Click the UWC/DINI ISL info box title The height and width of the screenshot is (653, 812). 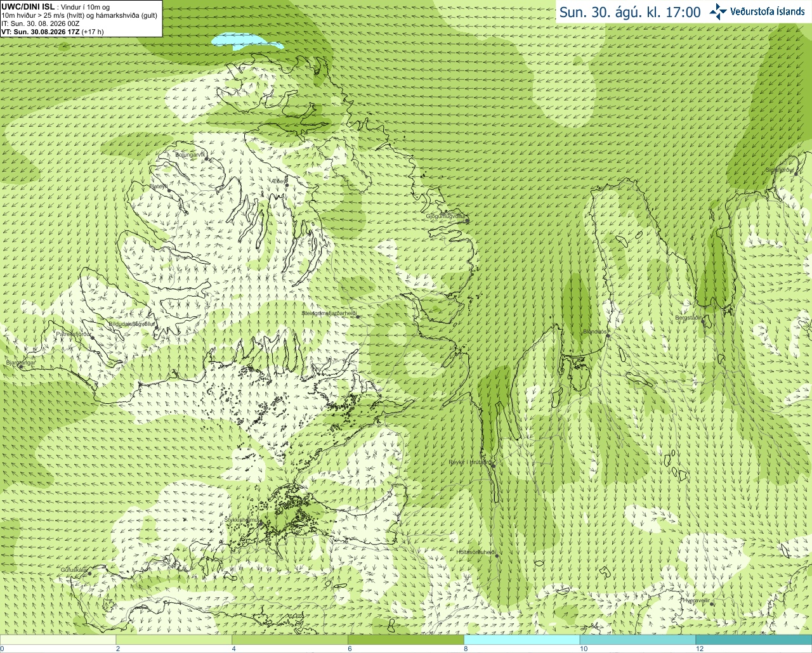coord(28,6)
